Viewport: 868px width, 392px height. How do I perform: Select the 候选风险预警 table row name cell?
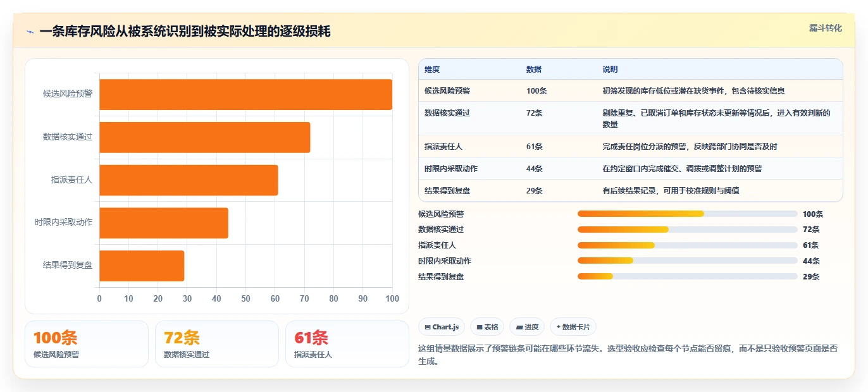point(447,91)
